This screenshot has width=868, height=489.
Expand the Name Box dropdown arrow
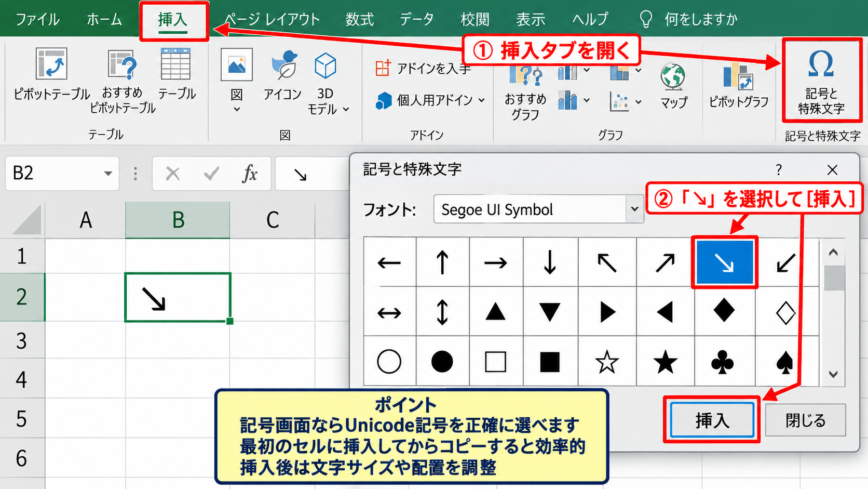click(108, 173)
